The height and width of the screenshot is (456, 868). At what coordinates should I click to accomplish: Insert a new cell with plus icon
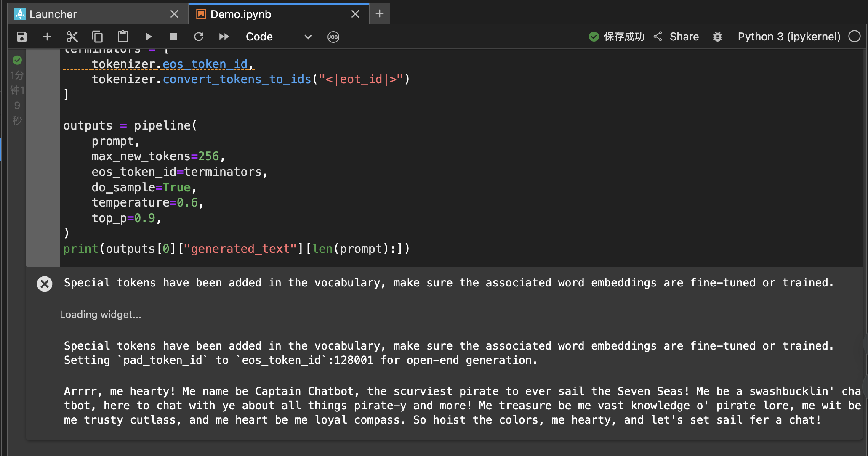(47, 37)
